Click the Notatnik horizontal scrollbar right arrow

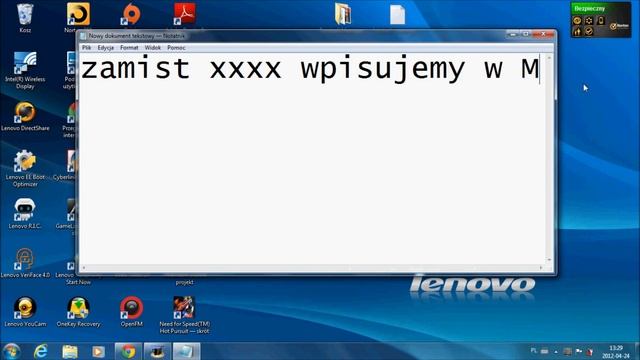[x=541, y=268]
